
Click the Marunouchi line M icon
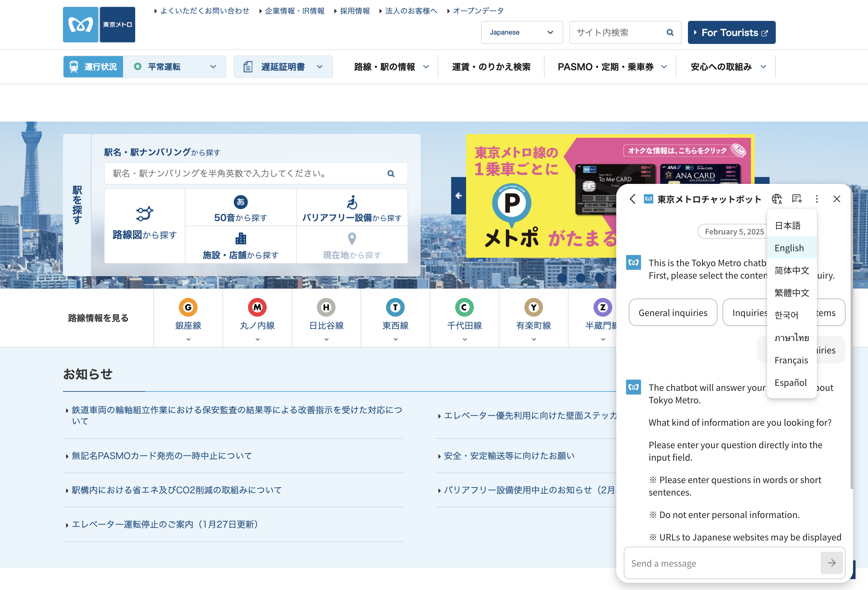(257, 307)
